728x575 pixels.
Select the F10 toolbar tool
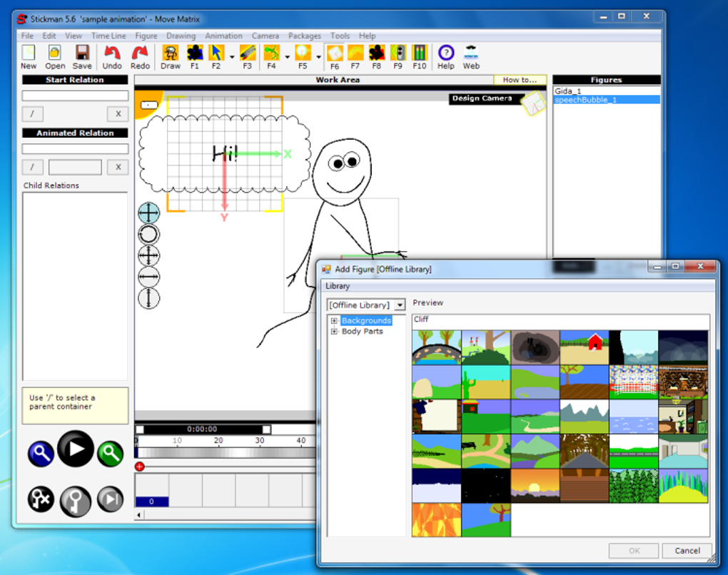[x=419, y=57]
